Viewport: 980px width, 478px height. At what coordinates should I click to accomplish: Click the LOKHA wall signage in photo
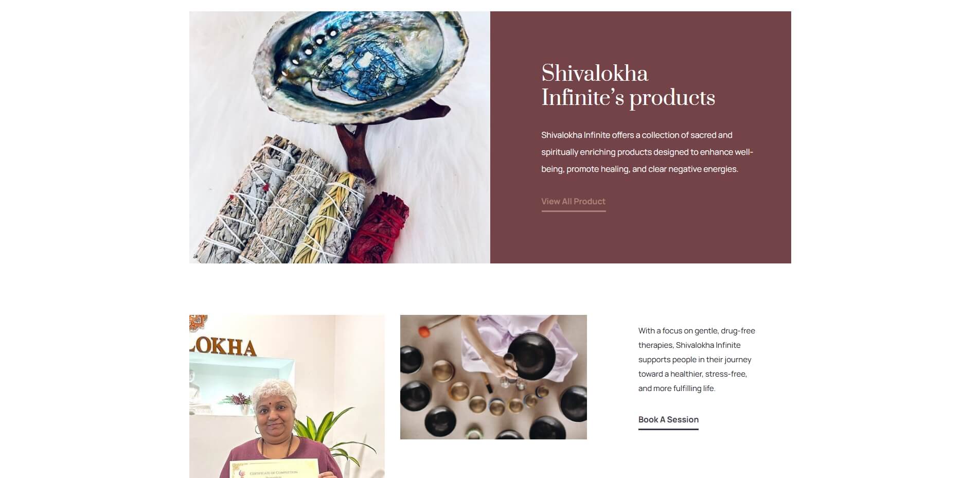click(223, 347)
